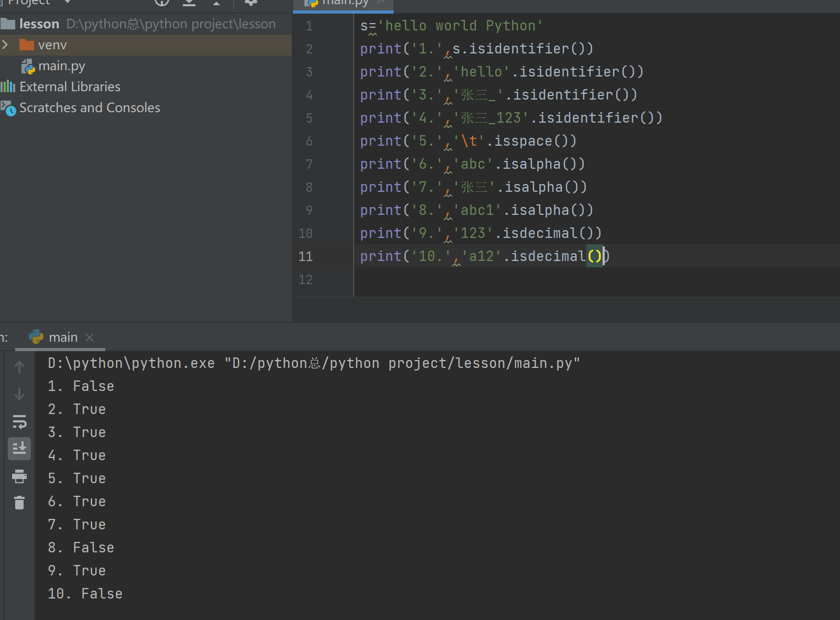The width and height of the screenshot is (840, 620).
Task: Click the Scratches and Consoles icon
Action: click(8, 108)
